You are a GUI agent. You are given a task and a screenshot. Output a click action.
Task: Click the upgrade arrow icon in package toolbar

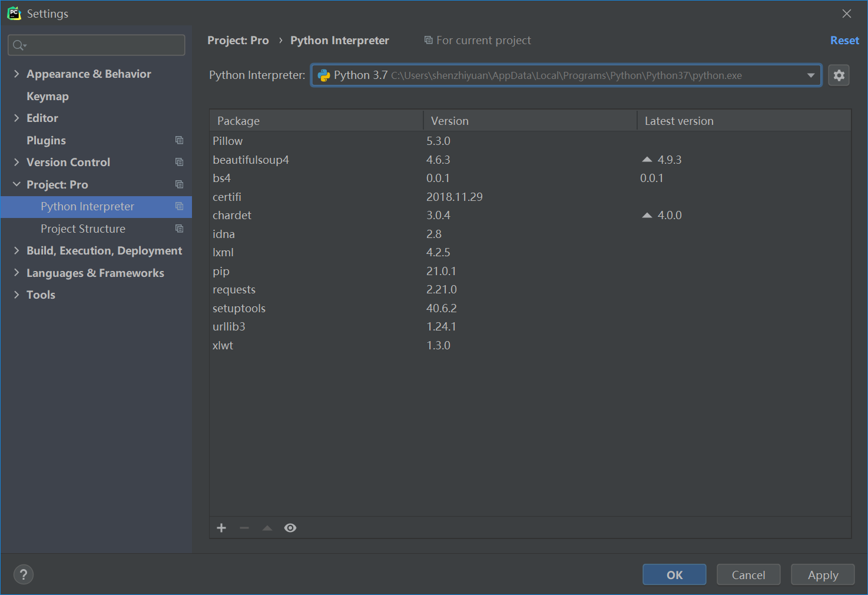coord(267,528)
